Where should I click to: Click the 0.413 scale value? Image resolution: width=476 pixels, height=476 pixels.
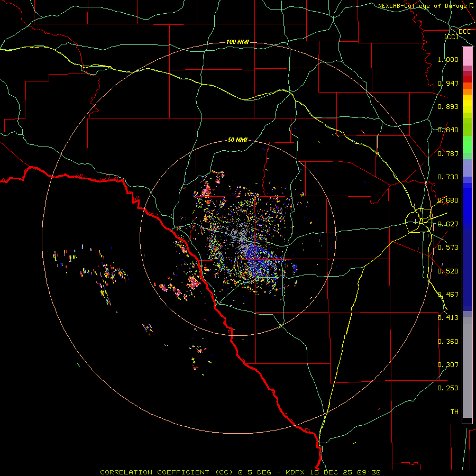448,318
